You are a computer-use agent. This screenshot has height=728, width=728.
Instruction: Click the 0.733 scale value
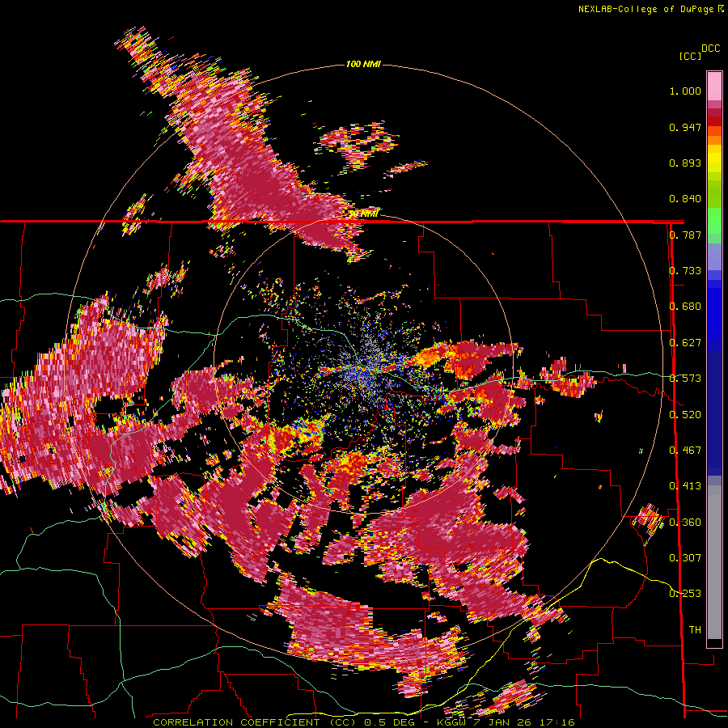coord(685,271)
